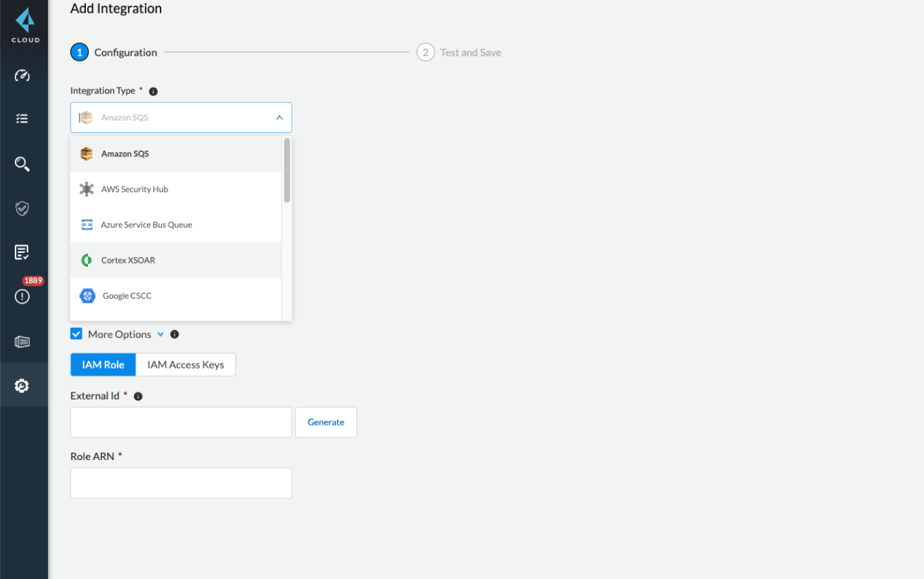Choose Cortex XSOAR from the list
The width and height of the screenshot is (924, 579).
tap(127, 261)
